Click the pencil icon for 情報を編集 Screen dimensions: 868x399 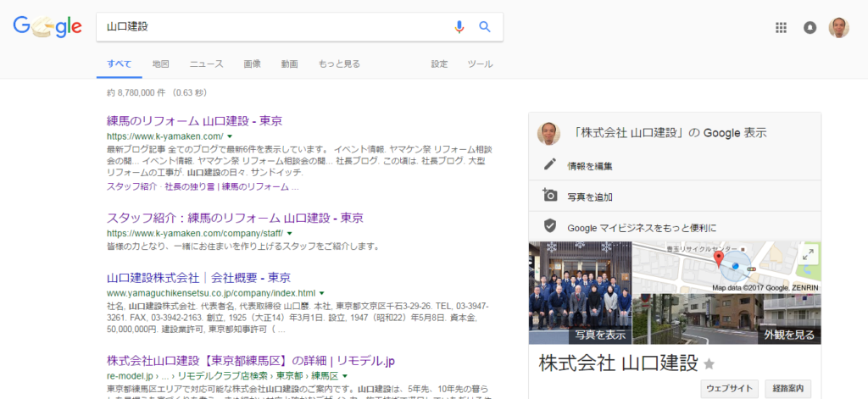point(550,165)
